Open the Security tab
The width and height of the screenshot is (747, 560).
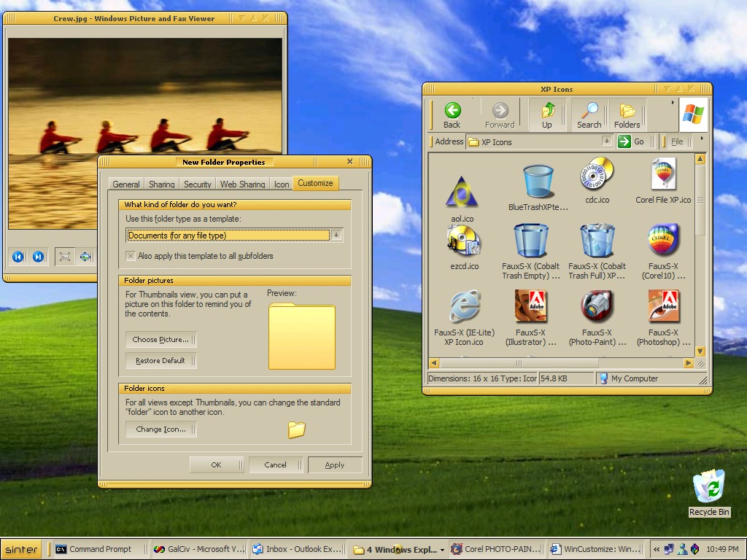point(197,184)
